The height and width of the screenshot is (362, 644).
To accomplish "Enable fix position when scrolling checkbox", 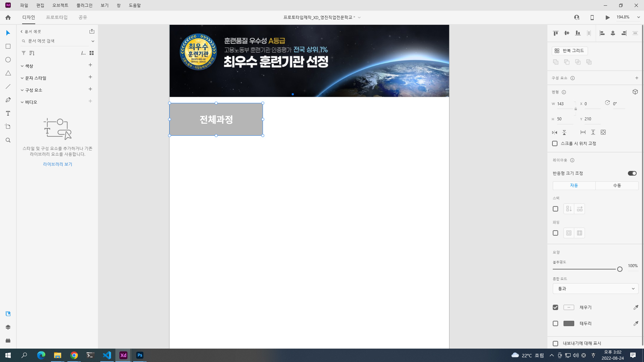I will click(x=555, y=143).
